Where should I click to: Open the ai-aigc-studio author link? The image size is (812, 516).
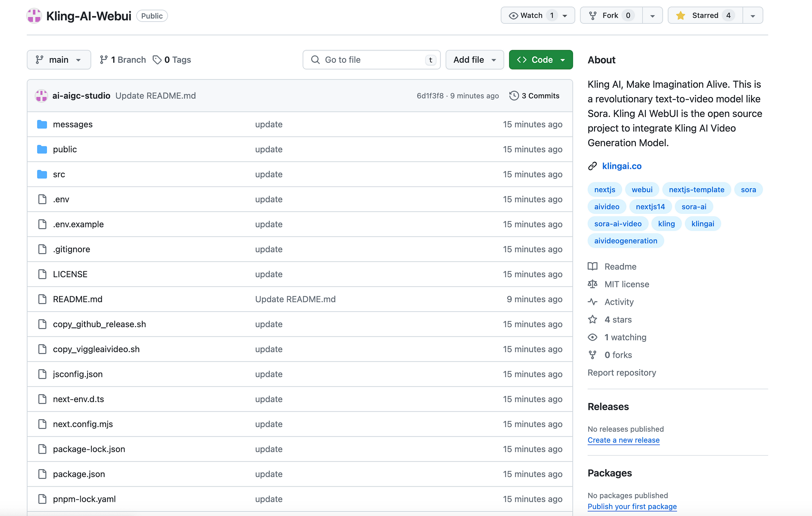click(x=81, y=96)
